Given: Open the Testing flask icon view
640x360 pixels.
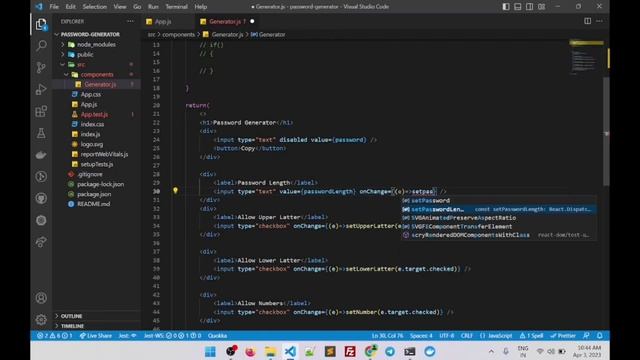Looking at the screenshot, I should pos(41,133).
